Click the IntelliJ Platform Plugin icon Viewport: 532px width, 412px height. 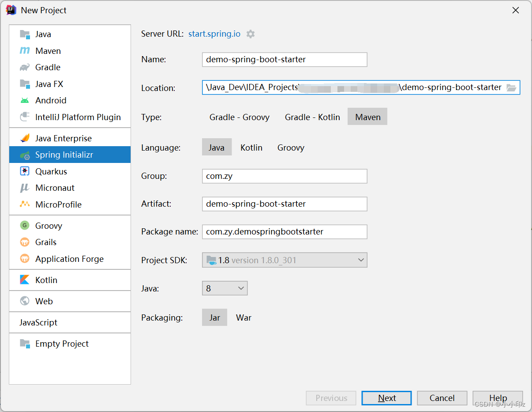click(x=25, y=117)
